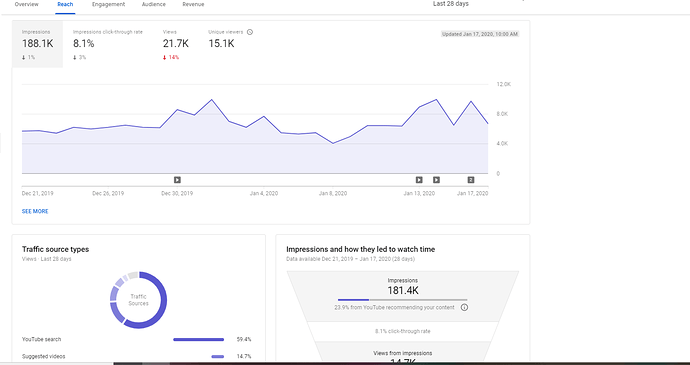Go to the Audience tab

click(x=154, y=4)
